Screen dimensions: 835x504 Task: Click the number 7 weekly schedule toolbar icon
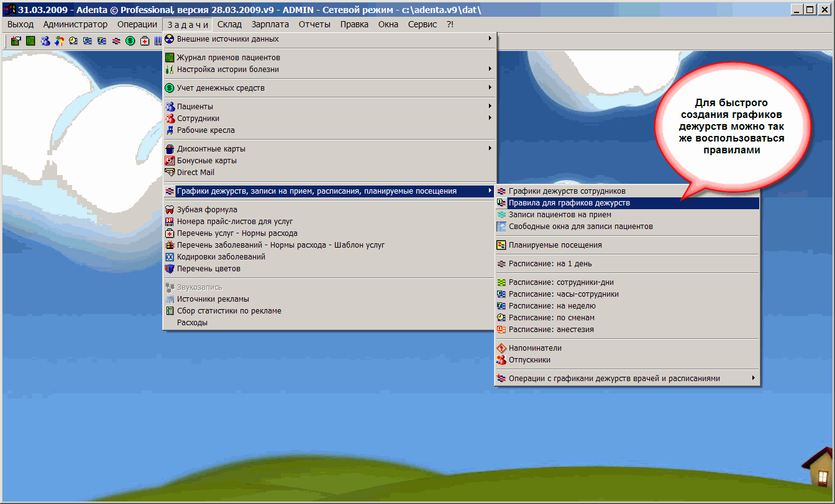(x=102, y=41)
